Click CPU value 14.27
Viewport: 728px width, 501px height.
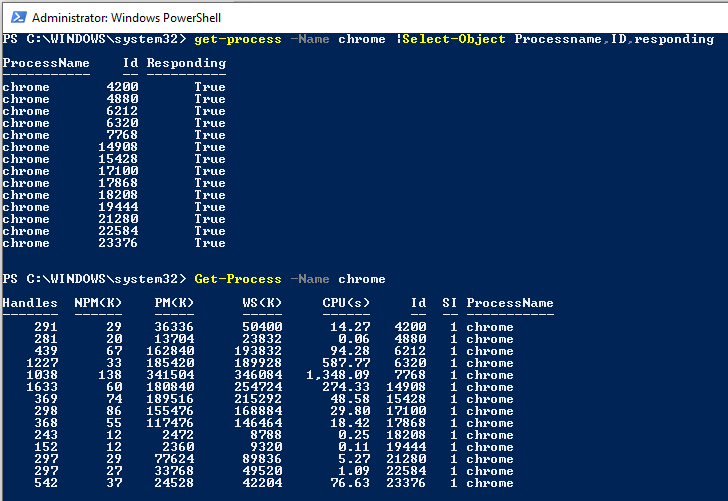coord(350,327)
